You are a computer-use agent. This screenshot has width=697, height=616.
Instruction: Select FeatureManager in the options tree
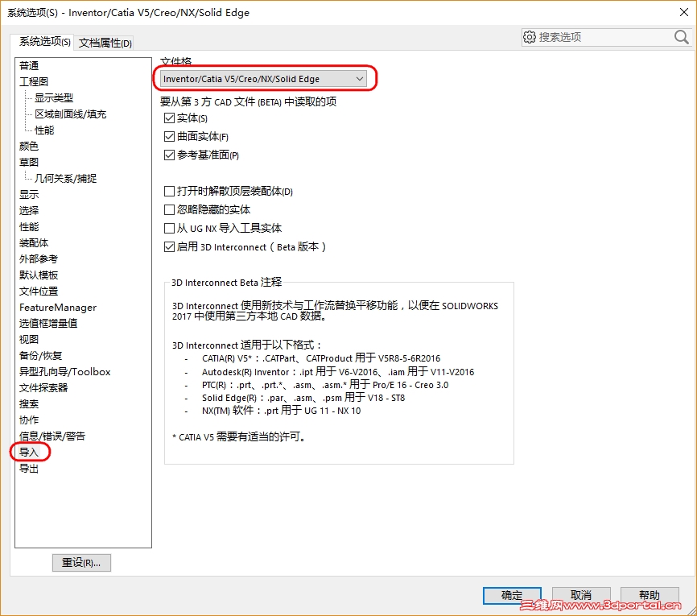coord(58,308)
